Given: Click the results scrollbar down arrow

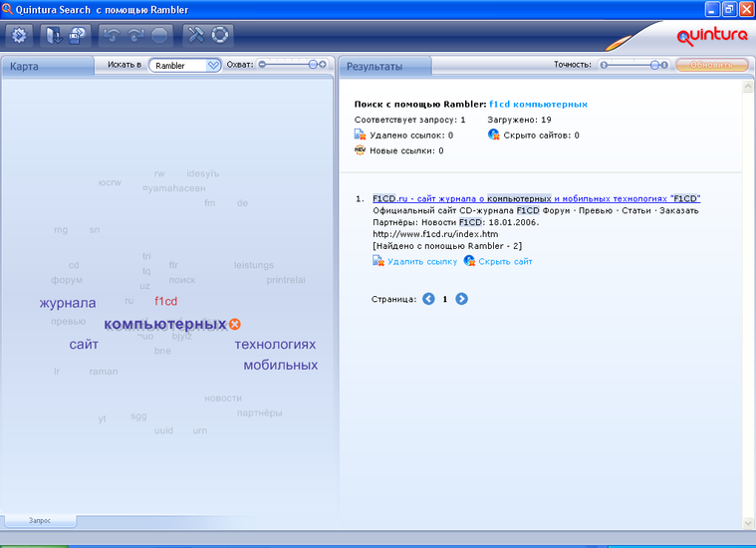Looking at the screenshot, I should 748,523.
